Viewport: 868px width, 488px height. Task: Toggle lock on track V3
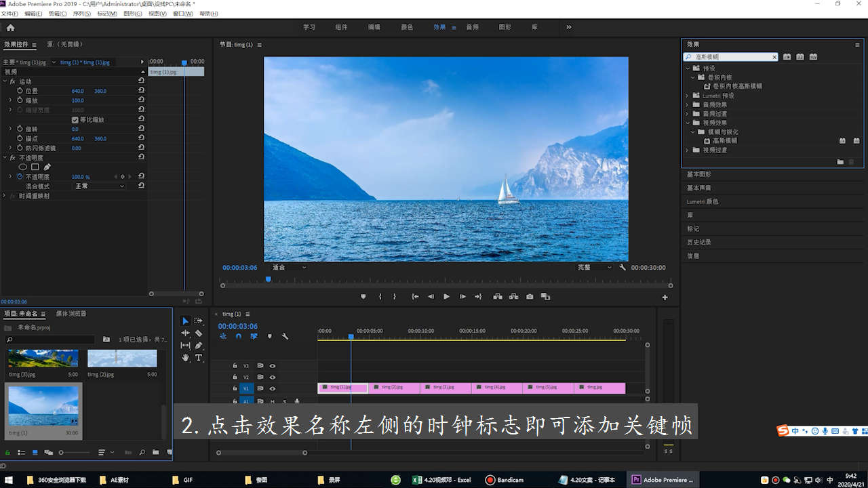[235, 365]
